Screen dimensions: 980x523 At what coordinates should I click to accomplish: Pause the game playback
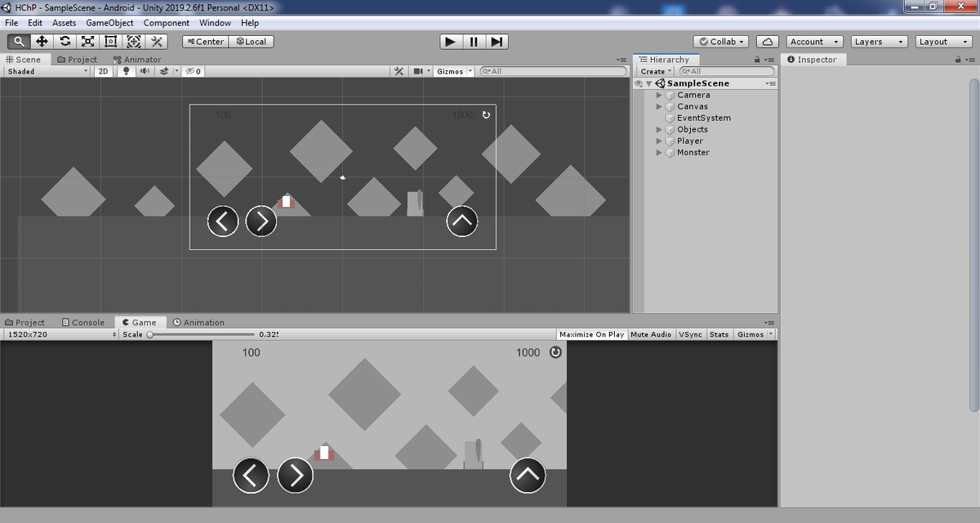(x=474, y=42)
